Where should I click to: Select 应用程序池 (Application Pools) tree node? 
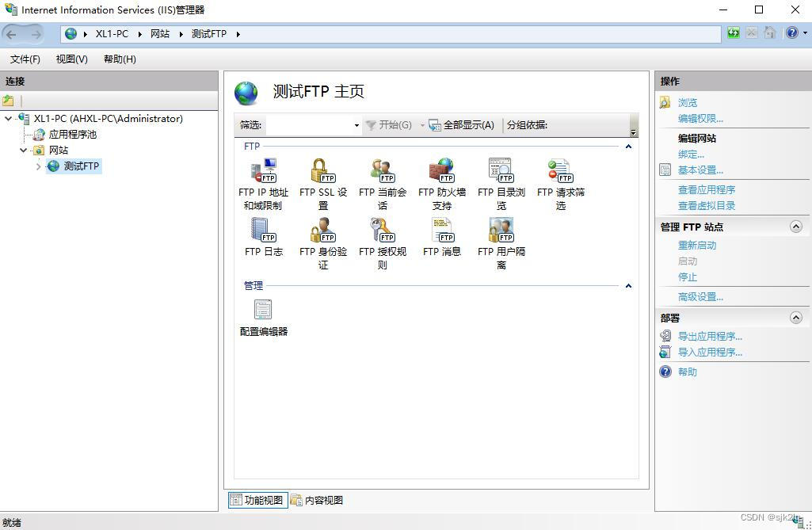pos(73,135)
